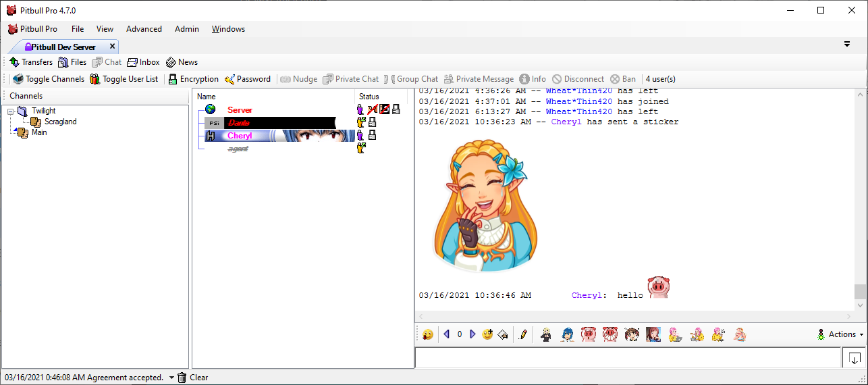The image size is (868, 385).
Task: Open the Files browser
Action: tap(72, 62)
